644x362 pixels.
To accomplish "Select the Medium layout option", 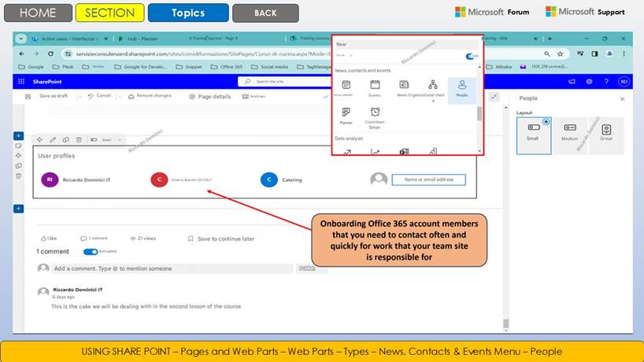I will point(570,135).
